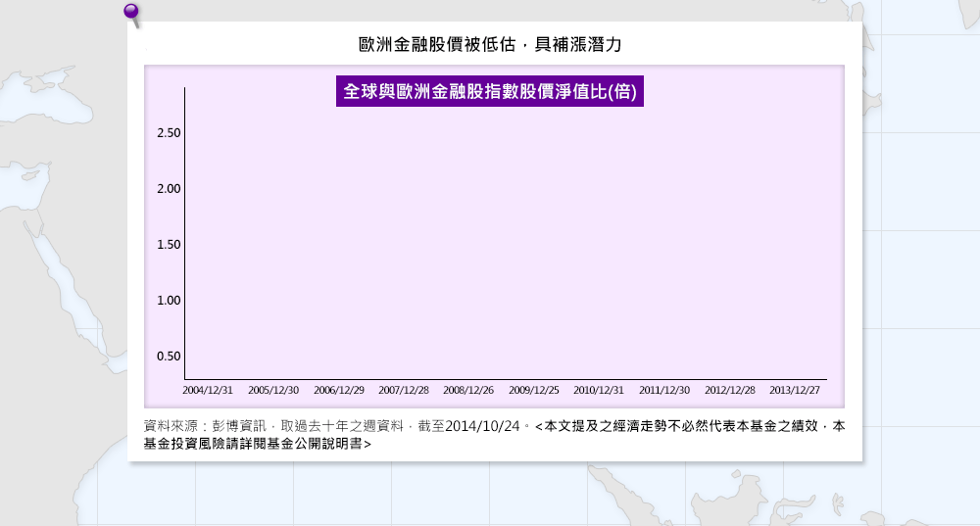The image size is (980, 526).
Task: Select the 2008/12/26 x-axis date
Action: (468, 390)
